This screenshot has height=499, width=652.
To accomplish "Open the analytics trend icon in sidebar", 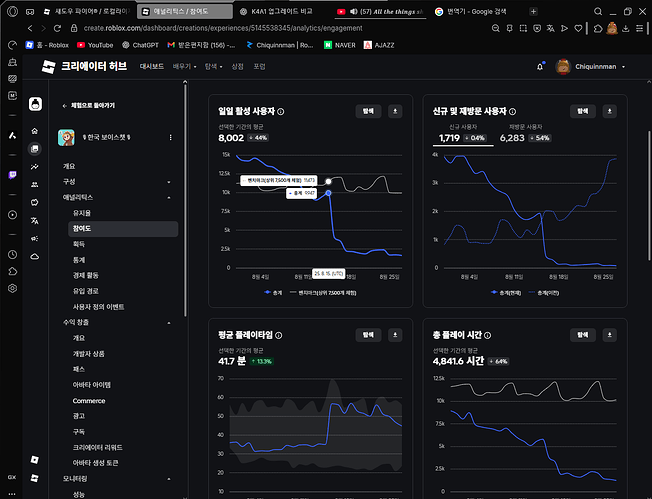I will [35, 167].
